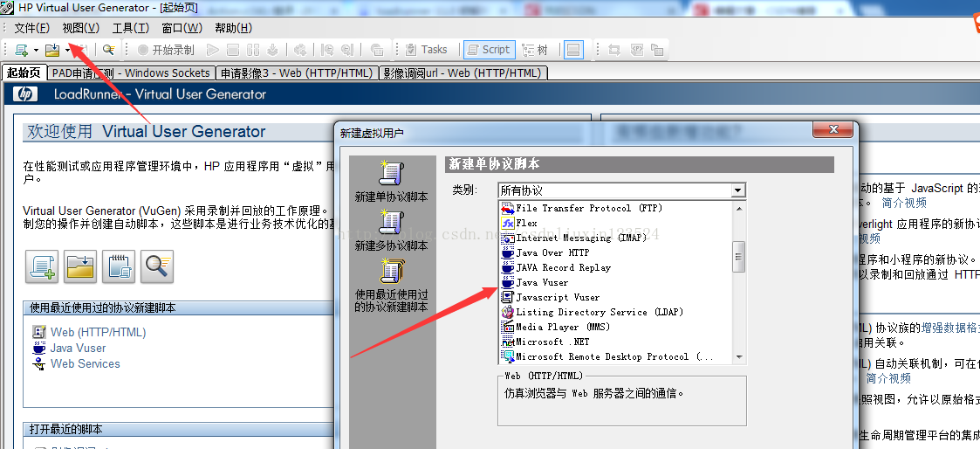
Task: Open recent protocol Java Vuser link
Action: (x=79, y=348)
